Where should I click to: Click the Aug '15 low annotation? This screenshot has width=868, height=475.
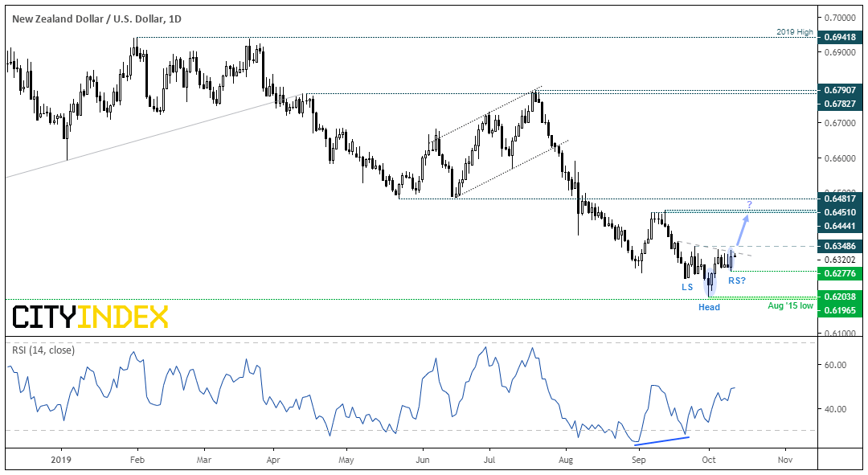point(791,305)
